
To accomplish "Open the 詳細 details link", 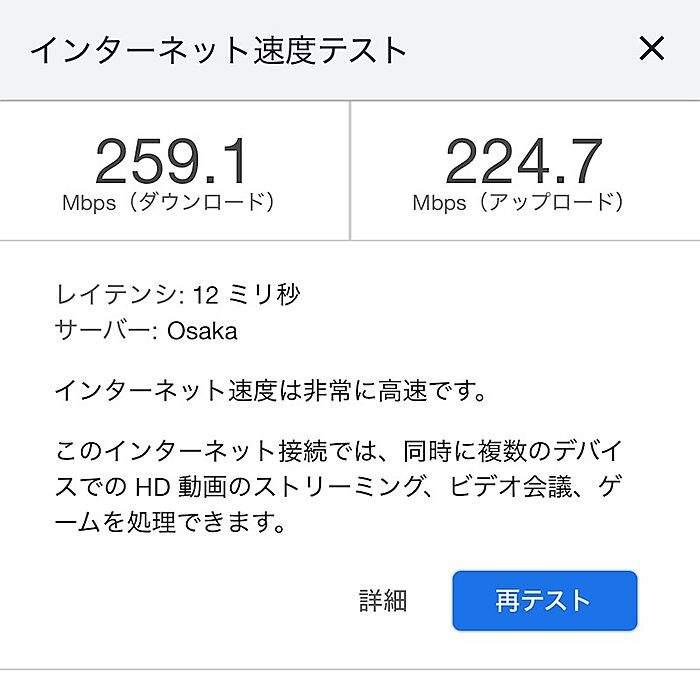I will 383,600.
